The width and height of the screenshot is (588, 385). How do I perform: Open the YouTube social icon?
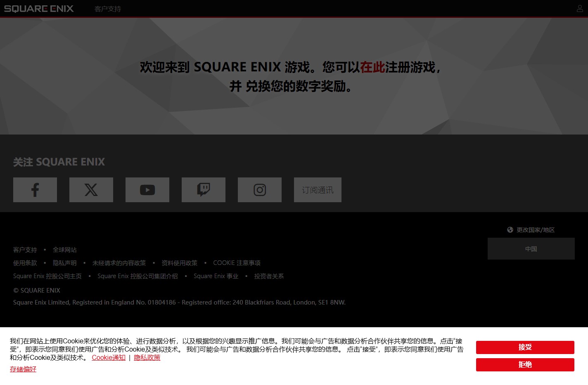point(147,190)
